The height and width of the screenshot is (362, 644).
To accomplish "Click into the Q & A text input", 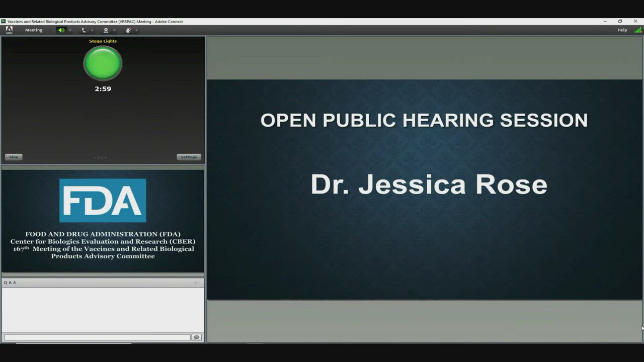I will coord(97,337).
